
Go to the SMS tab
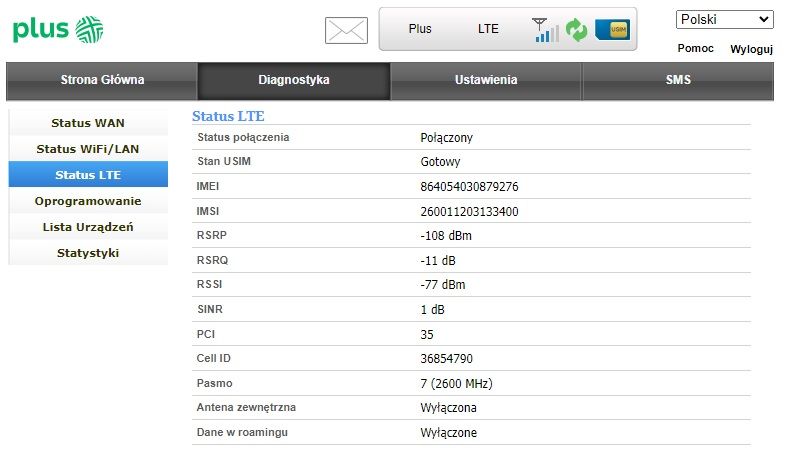(x=678, y=81)
